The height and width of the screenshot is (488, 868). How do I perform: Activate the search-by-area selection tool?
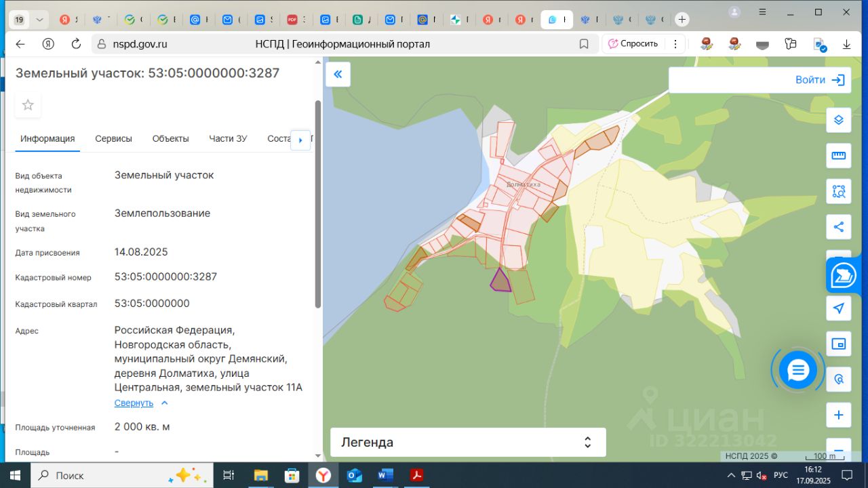(x=839, y=191)
